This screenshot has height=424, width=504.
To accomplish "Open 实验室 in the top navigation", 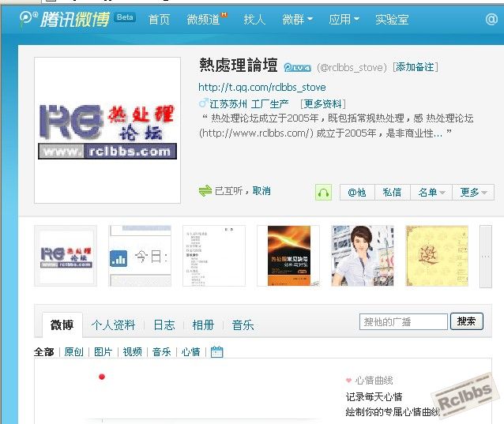I will (x=392, y=19).
